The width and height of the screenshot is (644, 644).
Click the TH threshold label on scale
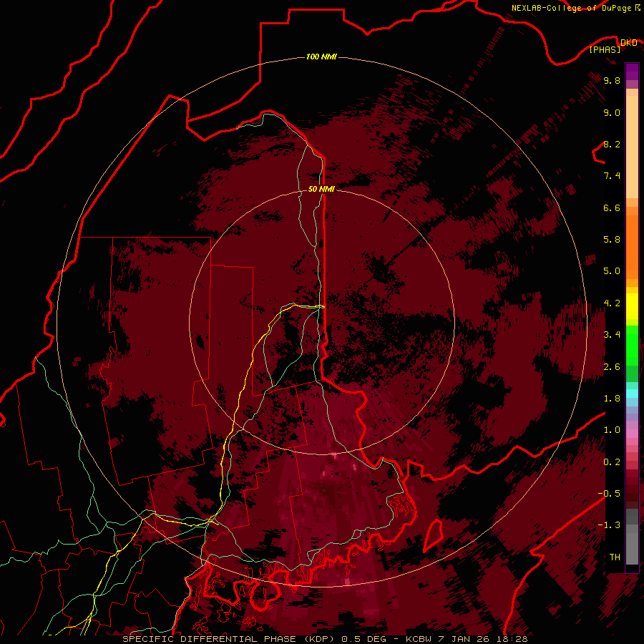[x=615, y=557]
